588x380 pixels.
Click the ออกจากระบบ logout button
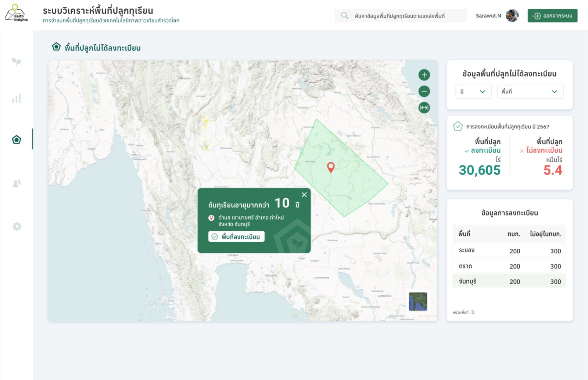(x=552, y=15)
